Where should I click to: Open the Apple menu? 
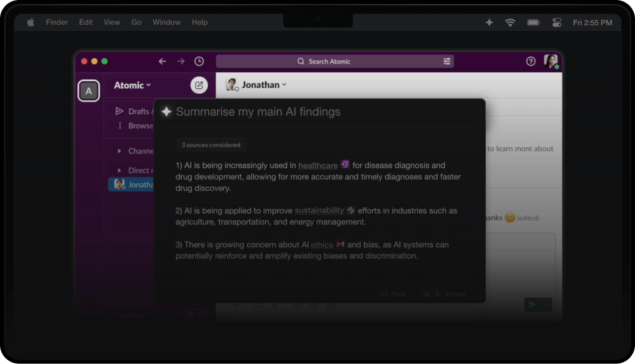30,22
